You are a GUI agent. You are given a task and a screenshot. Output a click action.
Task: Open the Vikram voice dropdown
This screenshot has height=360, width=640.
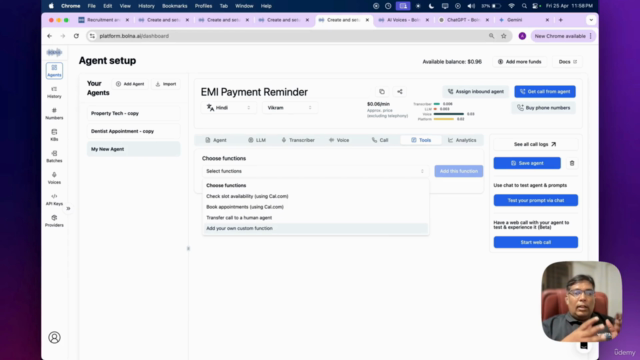[289, 108]
